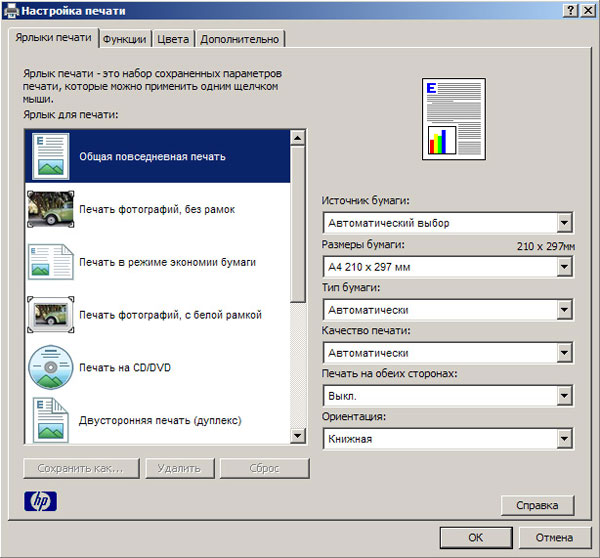Expand the Тип бумаги dropdown
Viewport: 600px width, 558px height.
(448, 310)
